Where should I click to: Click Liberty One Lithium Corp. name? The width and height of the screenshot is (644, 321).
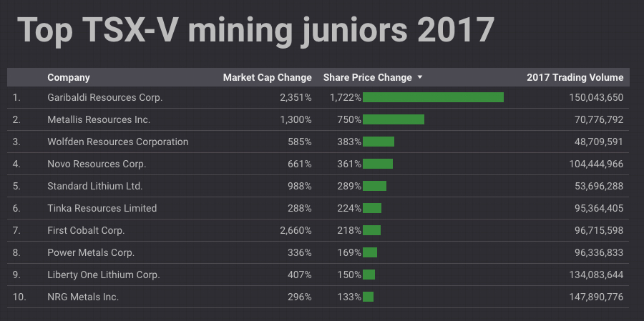104,275
